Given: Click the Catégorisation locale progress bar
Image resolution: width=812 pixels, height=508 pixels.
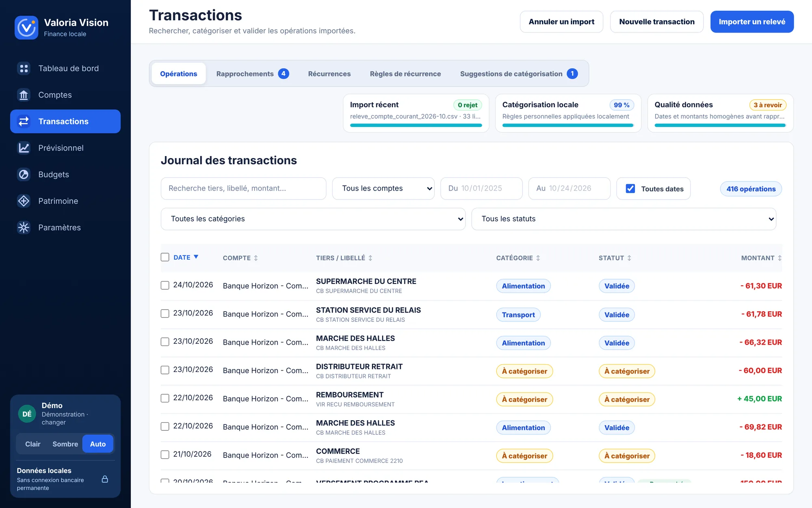Looking at the screenshot, I should click(x=568, y=126).
